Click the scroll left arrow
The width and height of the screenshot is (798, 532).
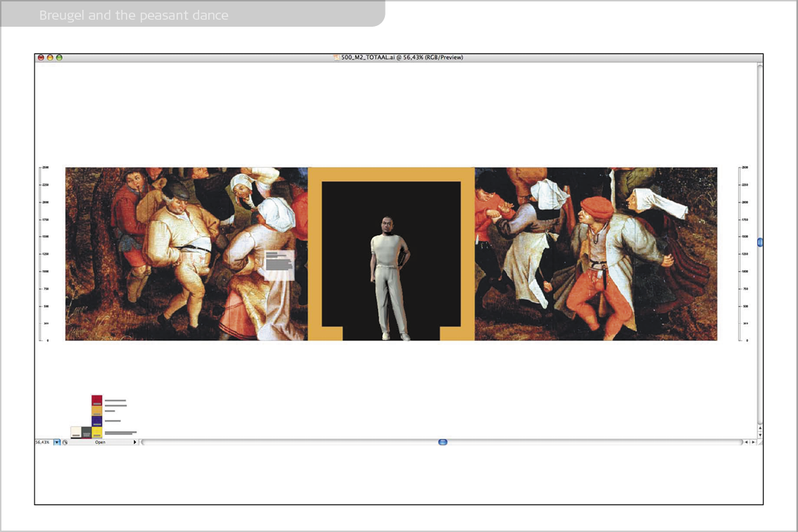747,443
